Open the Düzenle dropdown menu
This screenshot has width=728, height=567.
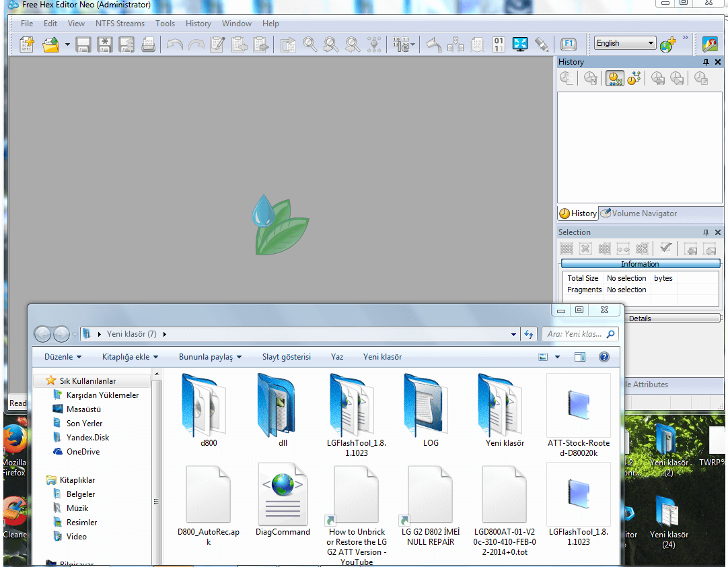pos(63,357)
